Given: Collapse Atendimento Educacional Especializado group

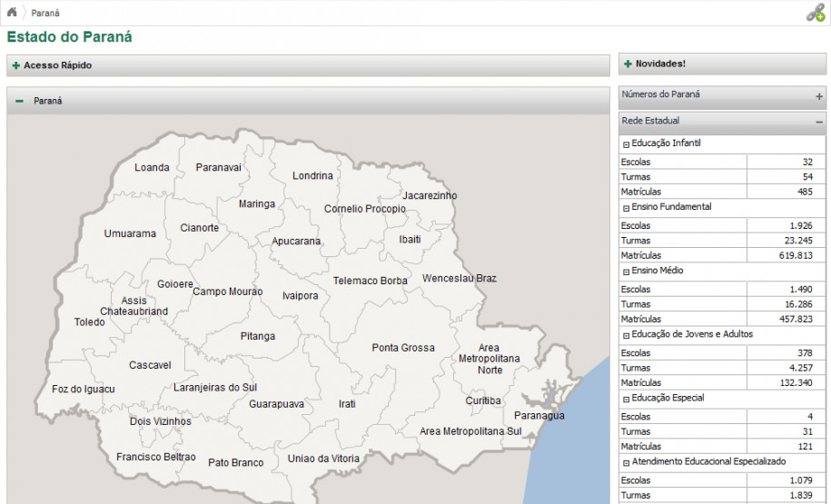Looking at the screenshot, I should pyautogui.click(x=626, y=462).
